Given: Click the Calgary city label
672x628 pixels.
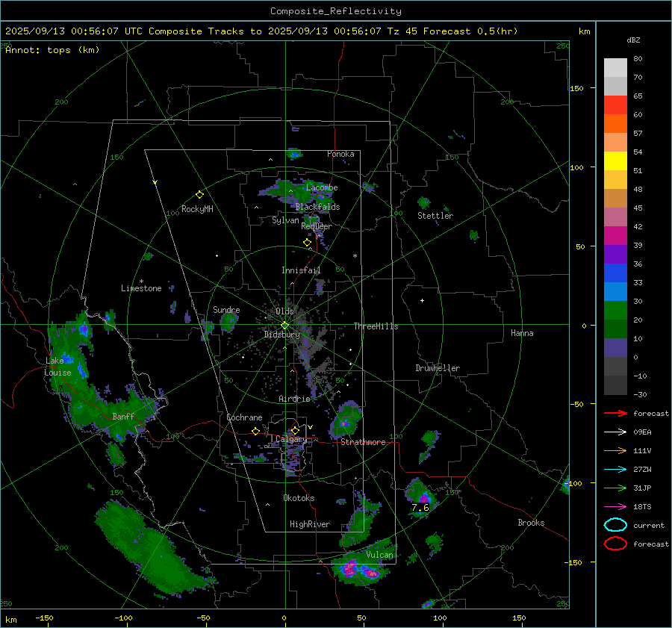Looking at the screenshot, I should 291,439.
